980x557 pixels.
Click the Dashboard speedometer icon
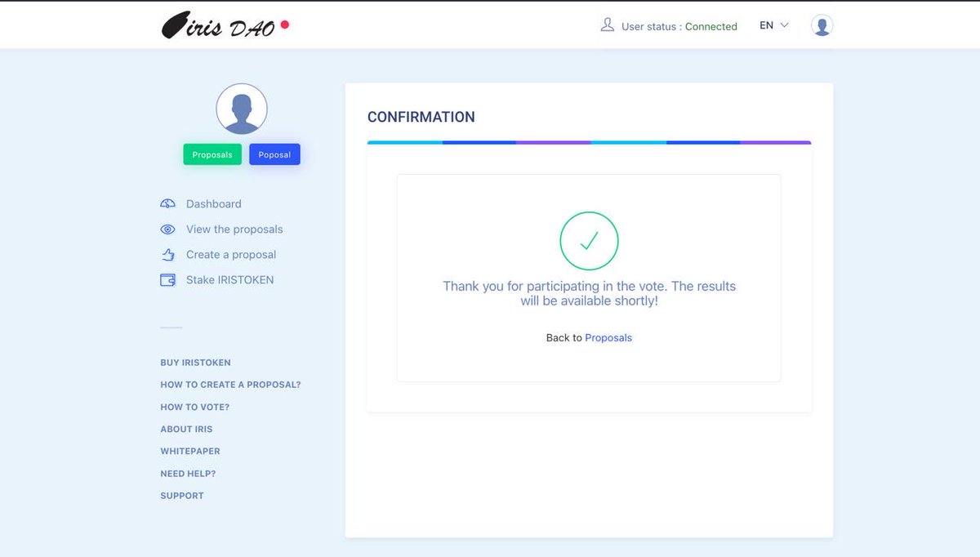coord(167,203)
